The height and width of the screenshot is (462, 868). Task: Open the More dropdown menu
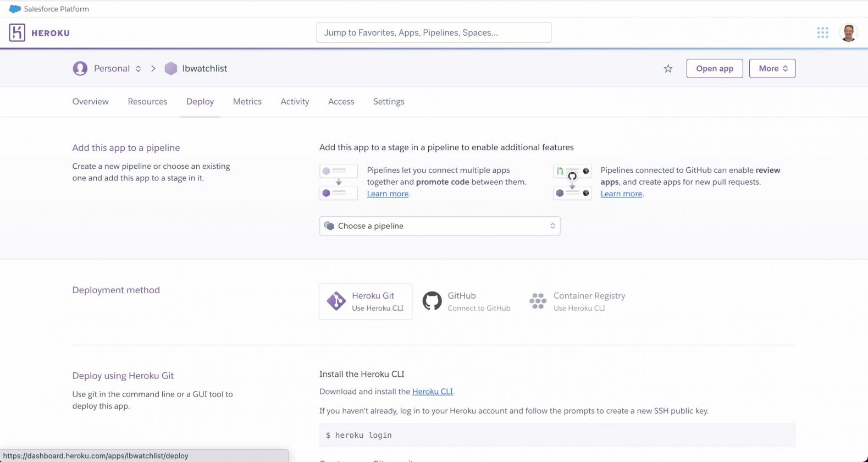(x=772, y=69)
